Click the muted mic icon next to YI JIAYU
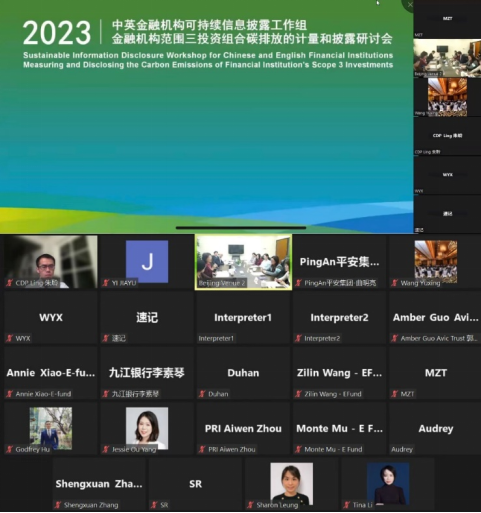The height and width of the screenshot is (513, 481). pyautogui.click(x=106, y=283)
